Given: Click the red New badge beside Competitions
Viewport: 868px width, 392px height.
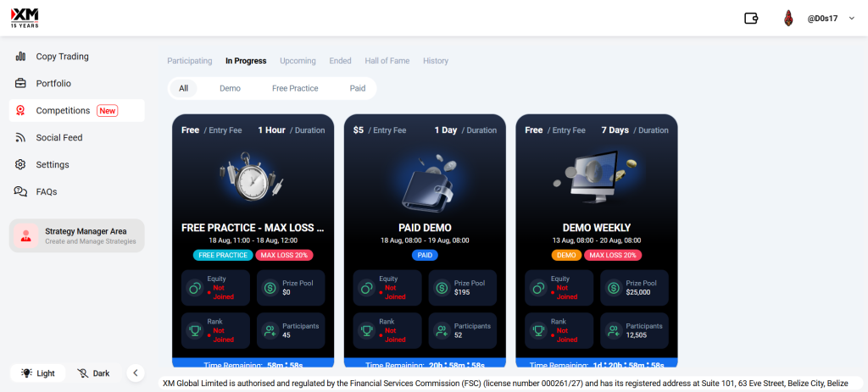Looking at the screenshot, I should tap(108, 111).
